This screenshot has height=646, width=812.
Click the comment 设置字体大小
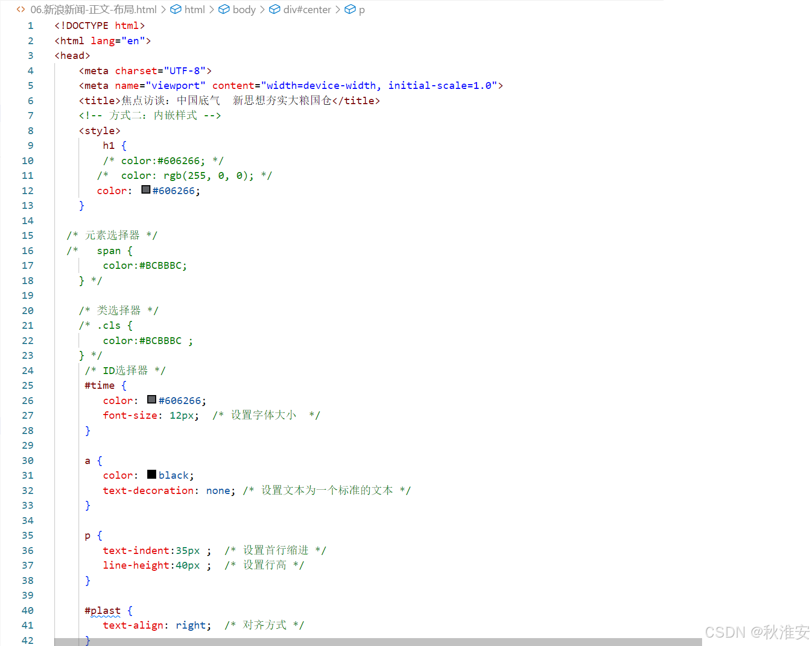coord(263,415)
